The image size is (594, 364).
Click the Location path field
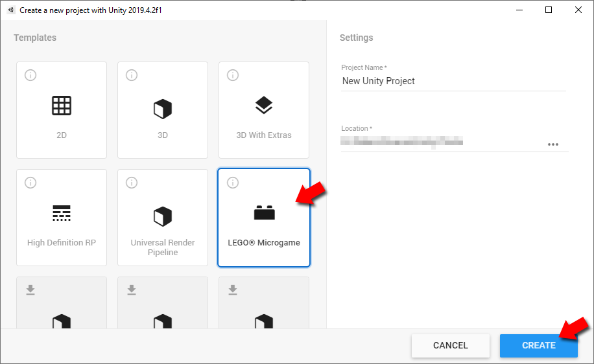441,141
